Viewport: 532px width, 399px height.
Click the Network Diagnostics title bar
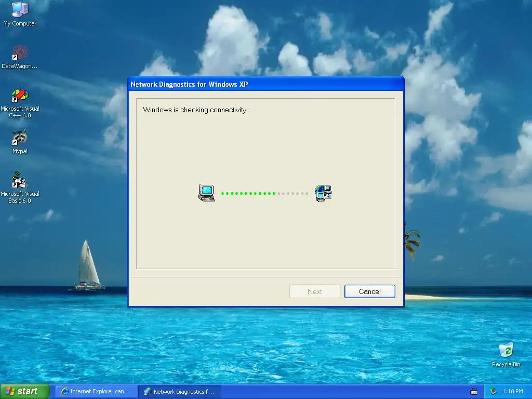pyautogui.click(x=265, y=84)
